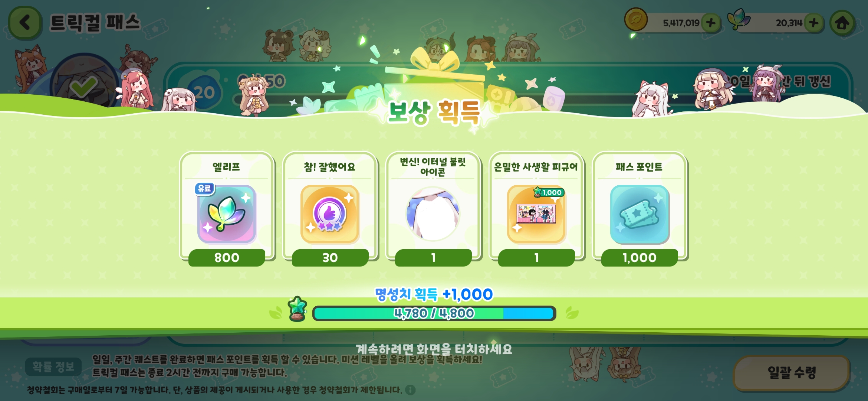Select the 변신! 이터널 불릿 아이콘 reward
Viewport: 868px width, 401px height.
pos(433,214)
